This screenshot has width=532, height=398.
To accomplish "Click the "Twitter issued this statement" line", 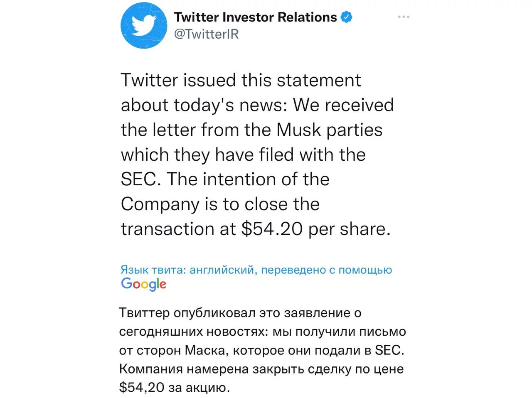I will 241,80.
